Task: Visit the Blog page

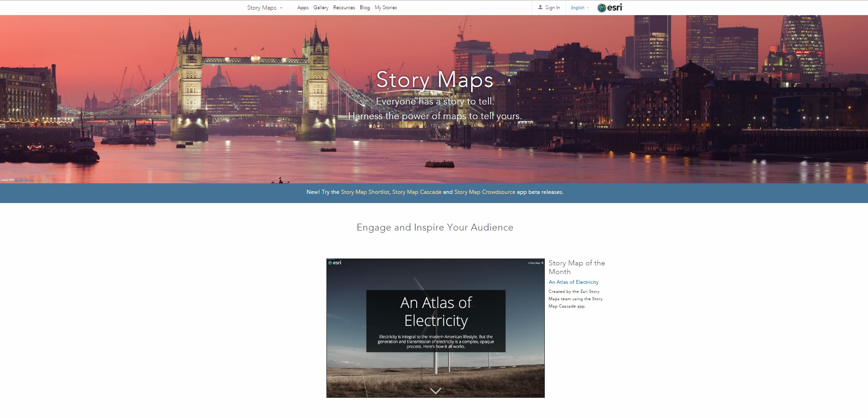Action: (x=364, y=8)
